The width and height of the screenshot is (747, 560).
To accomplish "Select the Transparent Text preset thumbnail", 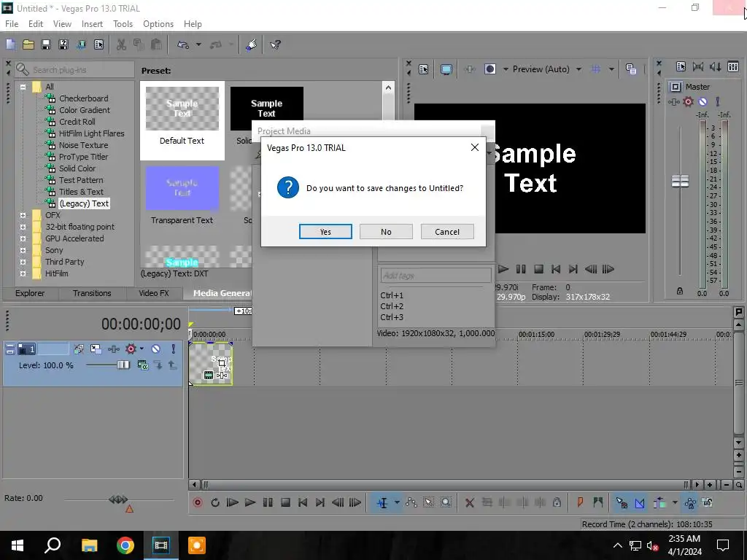I will tap(182, 187).
